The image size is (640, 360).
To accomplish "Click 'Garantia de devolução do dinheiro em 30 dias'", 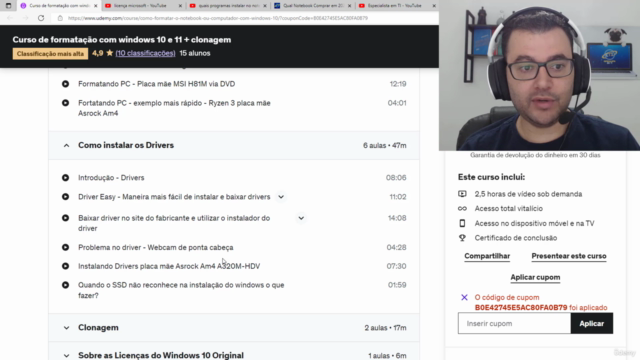I will click(535, 155).
